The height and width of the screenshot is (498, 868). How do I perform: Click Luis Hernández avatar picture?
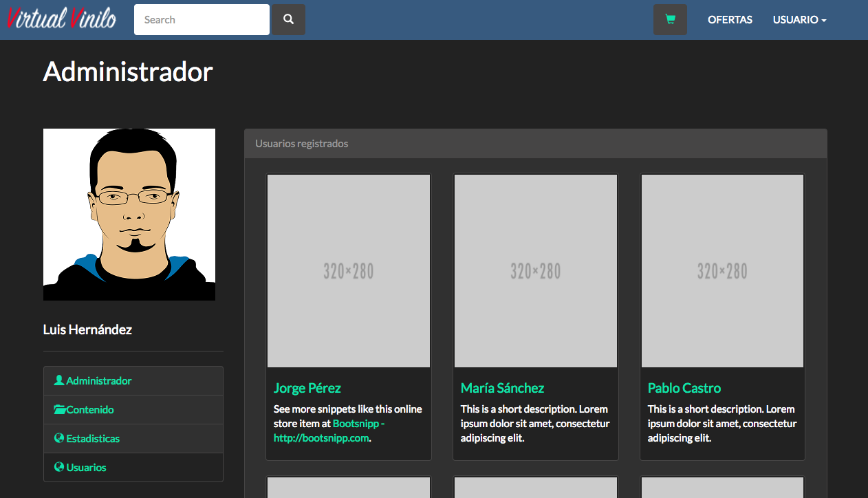pyautogui.click(x=129, y=215)
